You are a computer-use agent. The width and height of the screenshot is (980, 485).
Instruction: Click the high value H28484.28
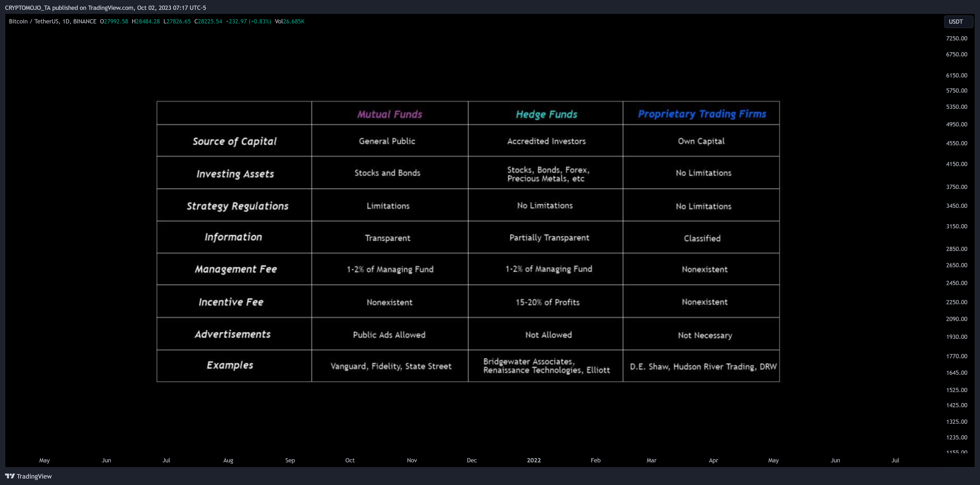(146, 21)
